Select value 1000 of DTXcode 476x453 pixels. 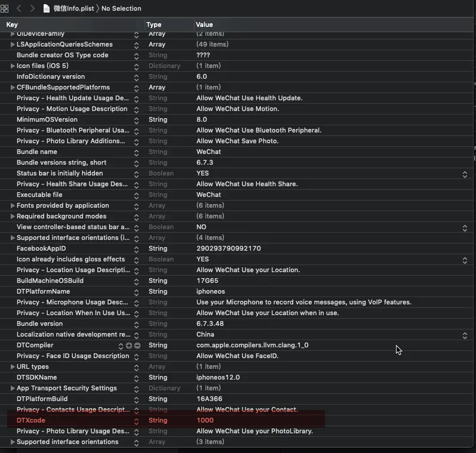pyautogui.click(x=205, y=421)
